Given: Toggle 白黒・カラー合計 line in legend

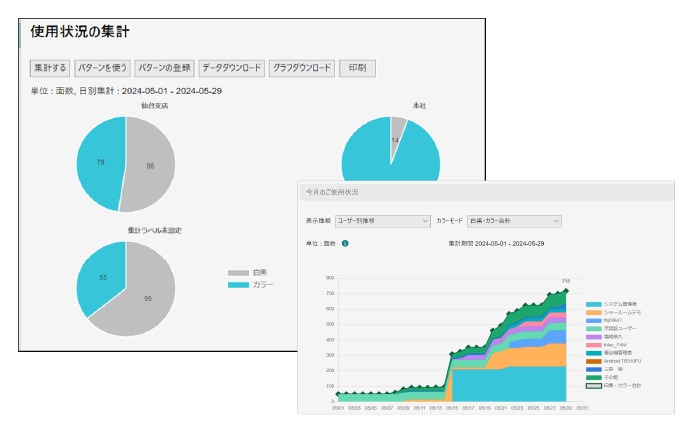Looking at the screenshot, I should 593,385.
